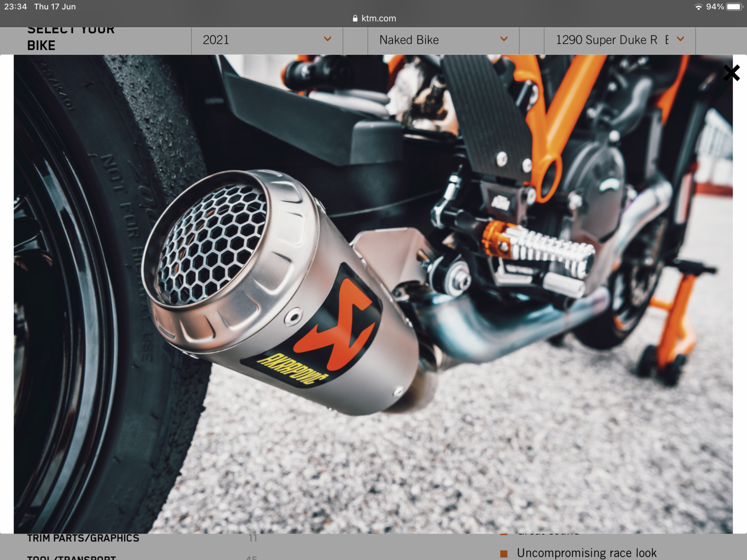Open the Naked Bike category dropdown

coord(444,40)
